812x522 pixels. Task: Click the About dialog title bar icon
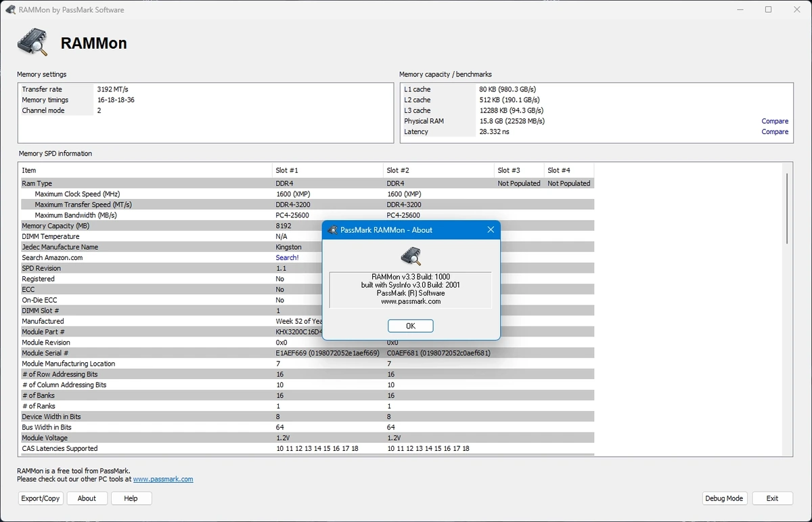[333, 230]
